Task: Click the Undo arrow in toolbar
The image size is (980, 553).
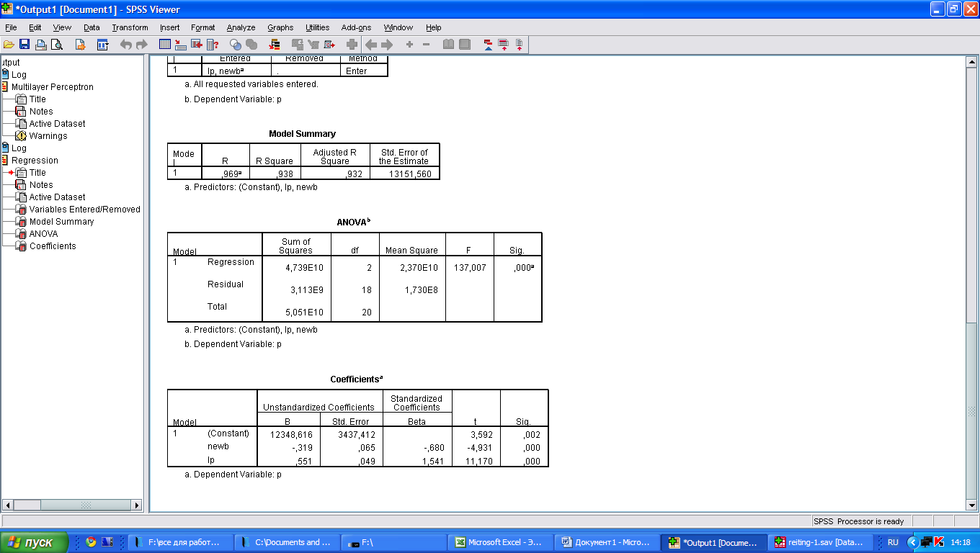Action: 126,45
